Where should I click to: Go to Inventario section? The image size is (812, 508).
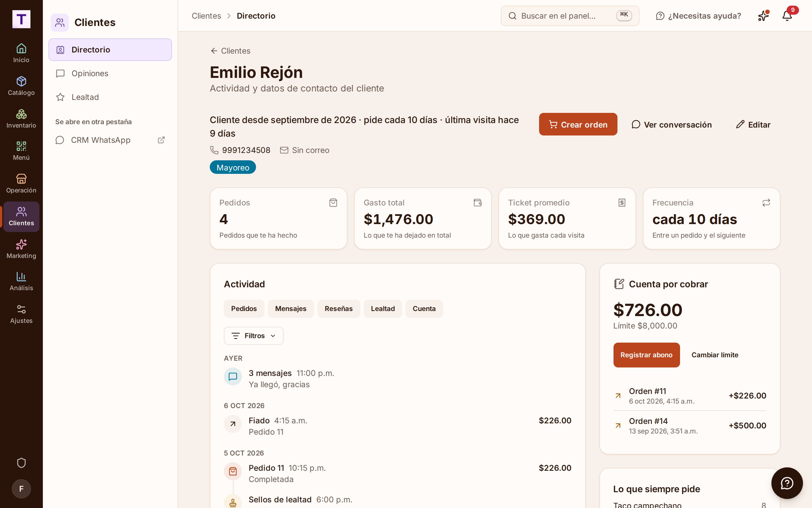21,118
